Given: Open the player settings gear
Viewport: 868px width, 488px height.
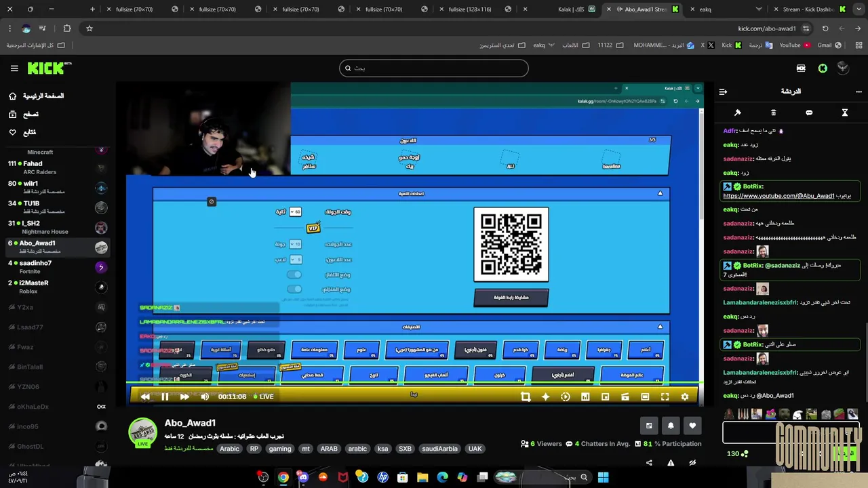Looking at the screenshot, I should pos(685,396).
